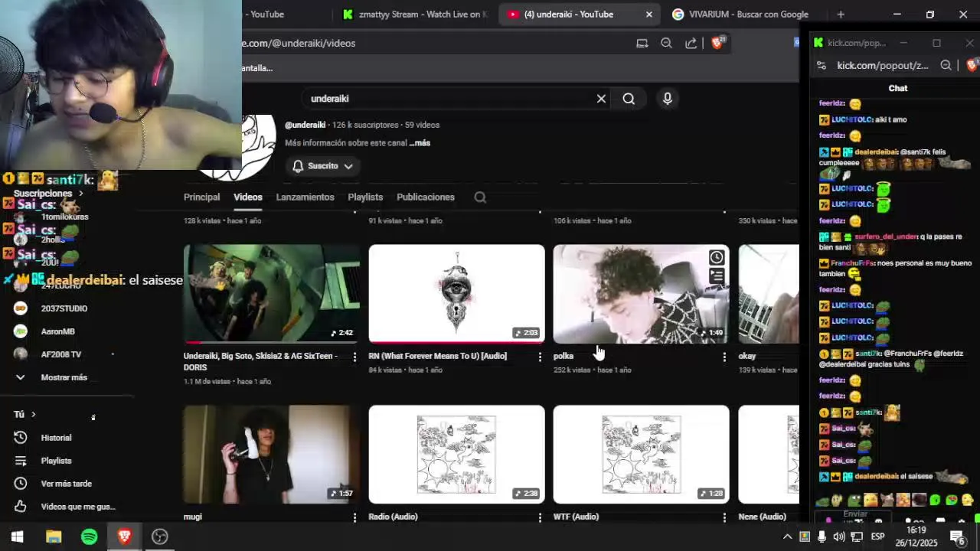Click the Brave browser taskbar icon
Image resolution: width=980 pixels, height=551 pixels.
tap(124, 536)
